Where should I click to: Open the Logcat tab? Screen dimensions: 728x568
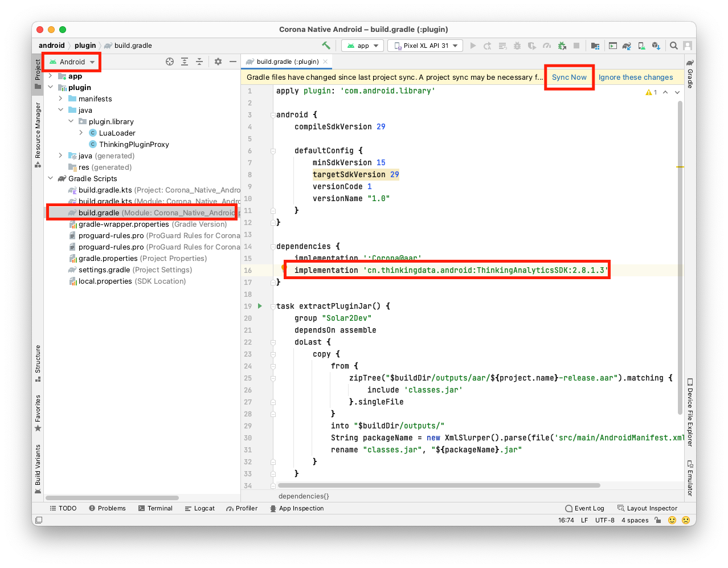[199, 508]
